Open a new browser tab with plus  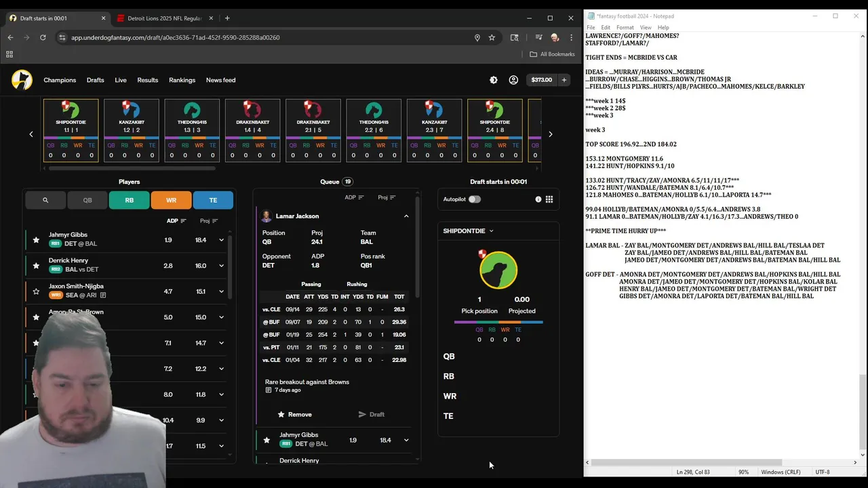coord(227,18)
